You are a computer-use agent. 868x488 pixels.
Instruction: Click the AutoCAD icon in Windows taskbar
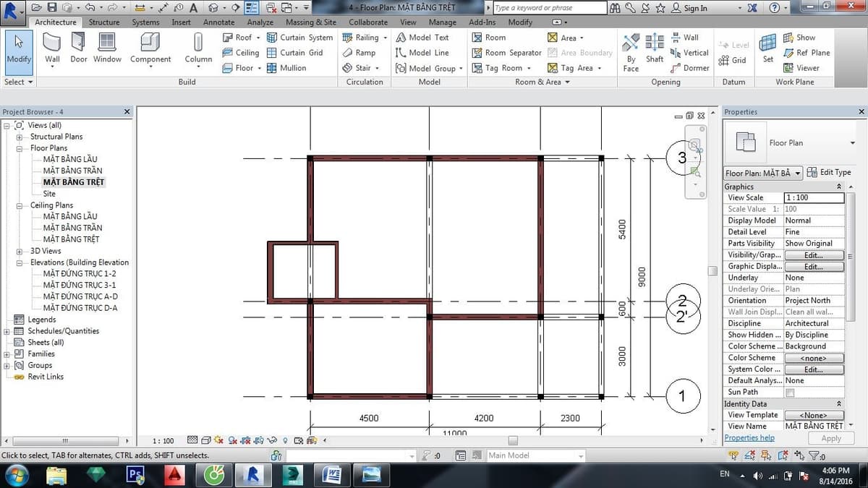point(174,475)
